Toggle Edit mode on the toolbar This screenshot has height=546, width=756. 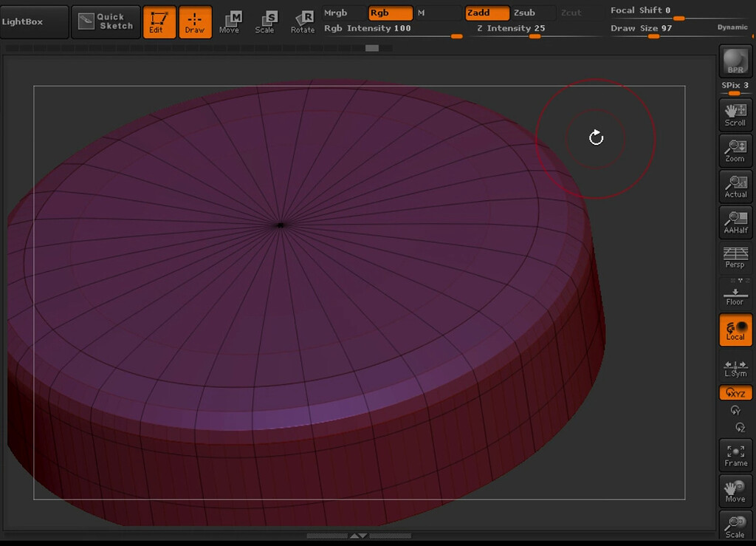point(159,22)
